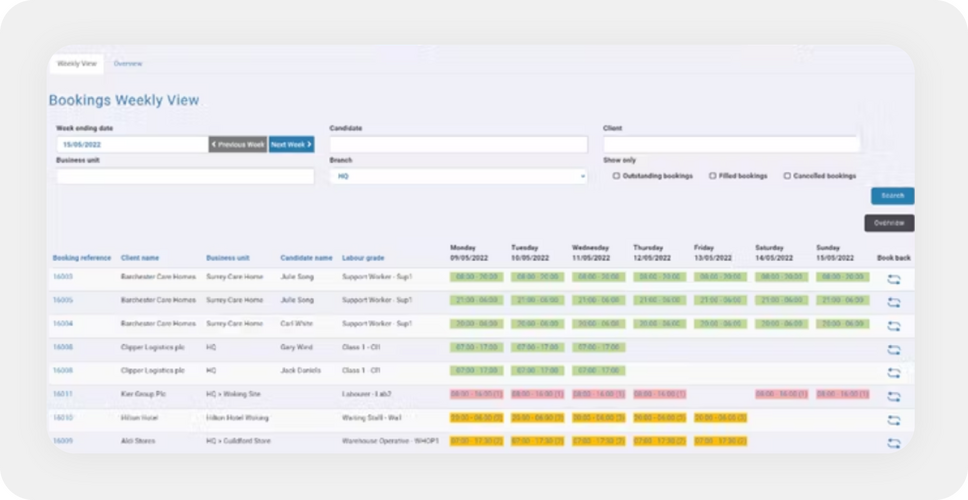Sort by Labour grade column header

[363, 258]
